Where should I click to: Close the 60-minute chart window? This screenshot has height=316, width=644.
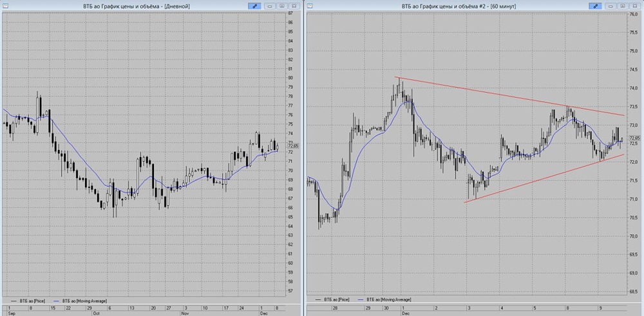635,6
